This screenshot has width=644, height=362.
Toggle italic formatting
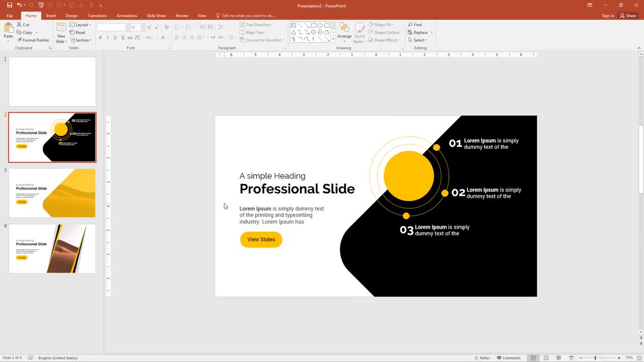click(107, 37)
